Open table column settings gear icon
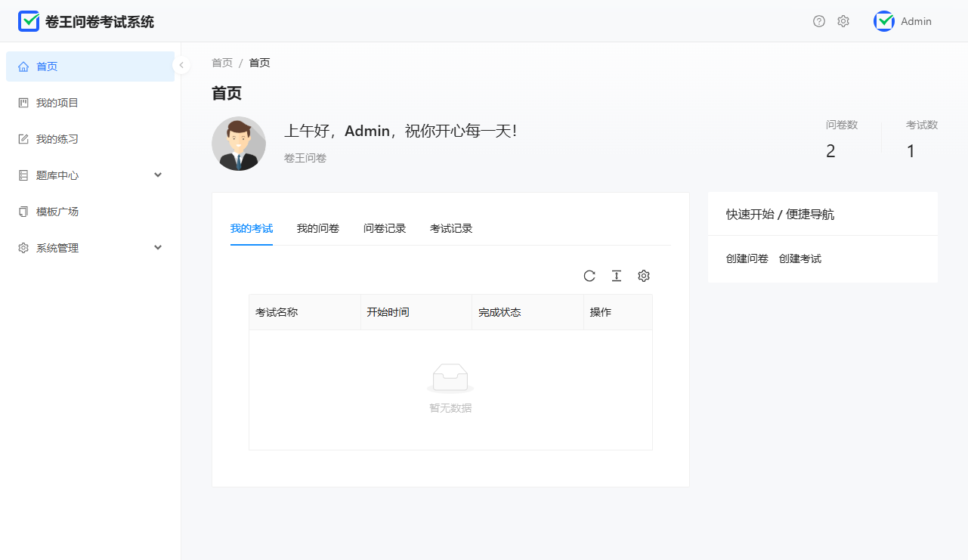Screen dimensions: 968x560 tap(644, 276)
